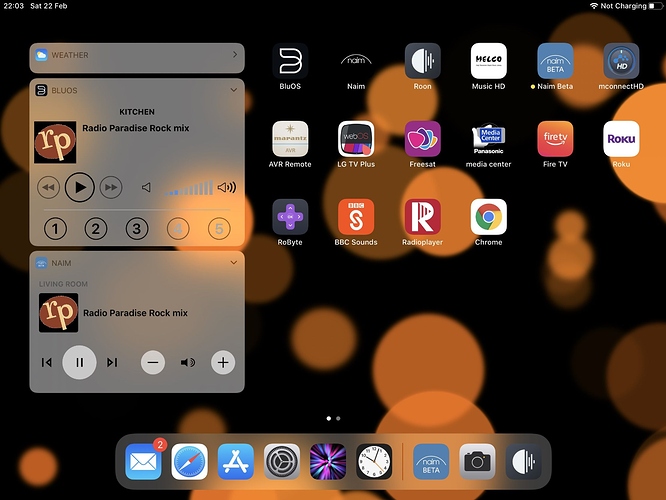The width and height of the screenshot is (666, 500).
Task: Lower volume in BluOS widget
Action: (146, 187)
